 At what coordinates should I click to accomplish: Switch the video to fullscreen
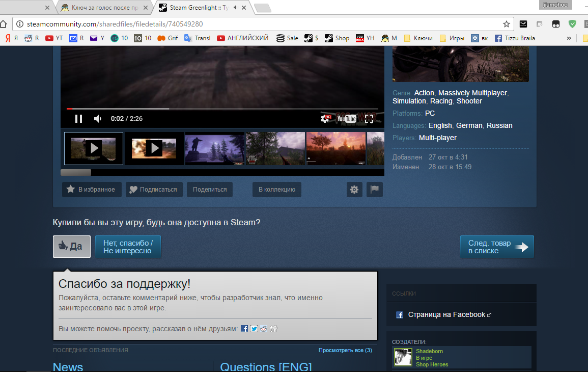(369, 119)
